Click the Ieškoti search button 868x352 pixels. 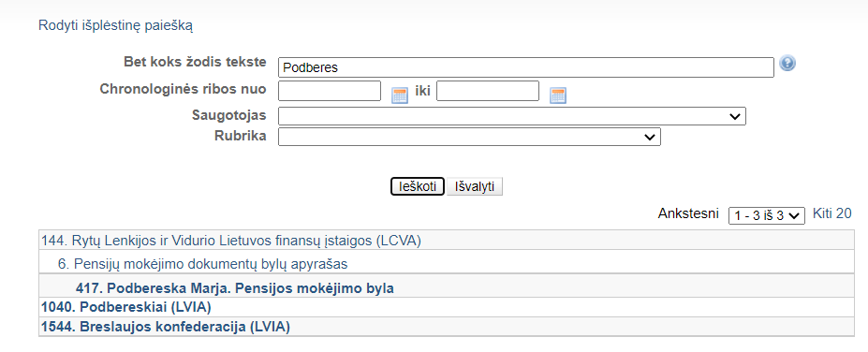click(x=418, y=186)
